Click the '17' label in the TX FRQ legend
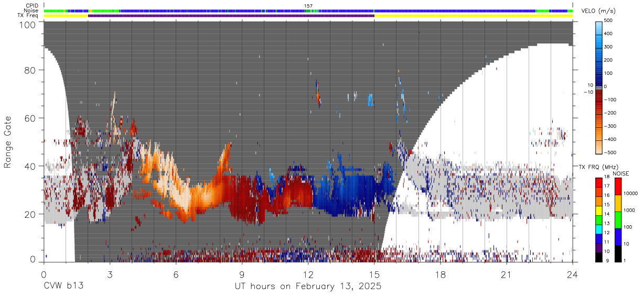This screenshot has width=644, height=297. click(606, 186)
